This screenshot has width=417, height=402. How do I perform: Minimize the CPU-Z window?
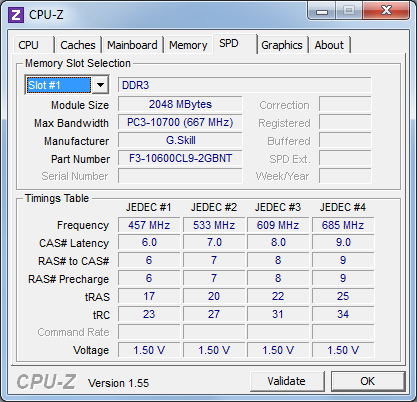[x=322, y=11]
